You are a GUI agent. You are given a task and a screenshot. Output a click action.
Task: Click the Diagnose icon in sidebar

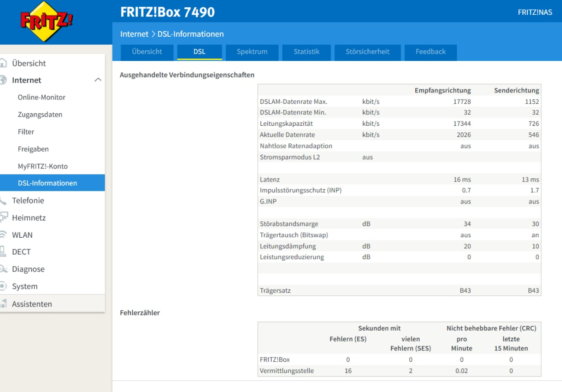(x=3, y=269)
